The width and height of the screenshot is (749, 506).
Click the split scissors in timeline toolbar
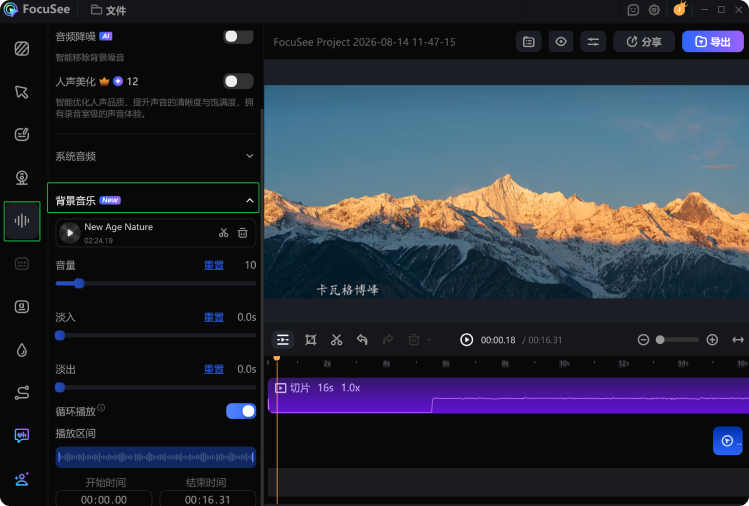pyautogui.click(x=337, y=340)
